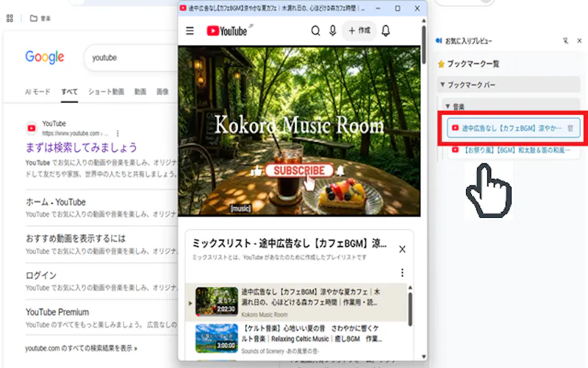The width and height of the screenshot is (588, 368).
Task: Collapse the 音楽 bookmark folder
Action: tap(512, 107)
